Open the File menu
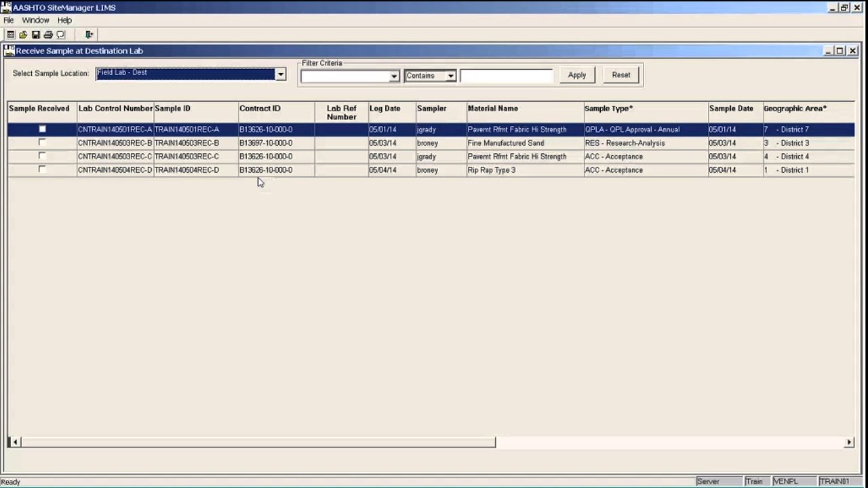The width and height of the screenshot is (868, 488). [9, 20]
